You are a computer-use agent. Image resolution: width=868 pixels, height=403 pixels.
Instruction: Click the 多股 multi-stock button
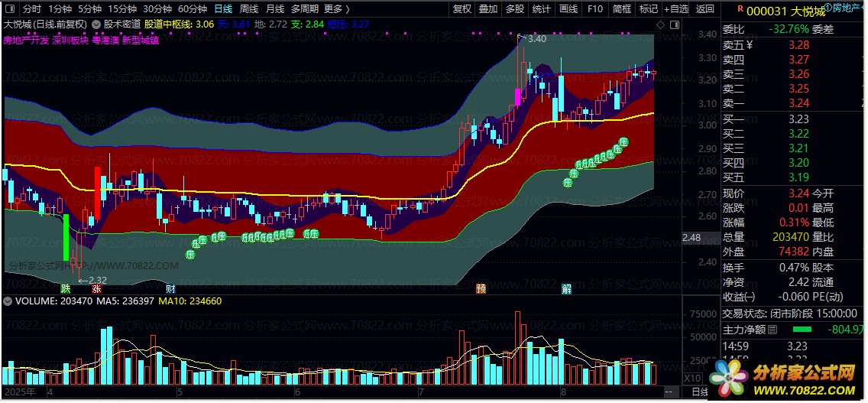(515, 9)
